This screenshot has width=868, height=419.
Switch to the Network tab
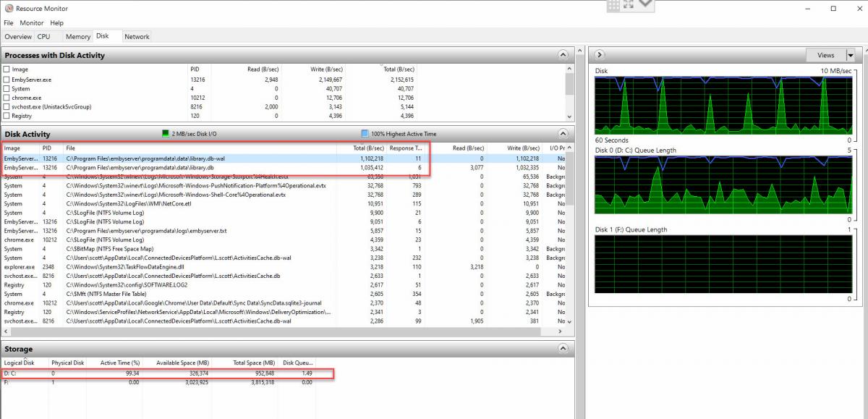tap(137, 36)
